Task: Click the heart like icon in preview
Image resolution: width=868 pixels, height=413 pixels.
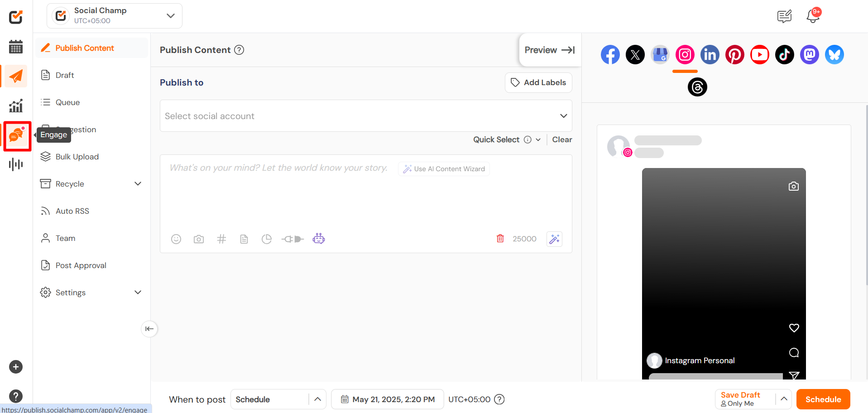Action: tap(794, 328)
